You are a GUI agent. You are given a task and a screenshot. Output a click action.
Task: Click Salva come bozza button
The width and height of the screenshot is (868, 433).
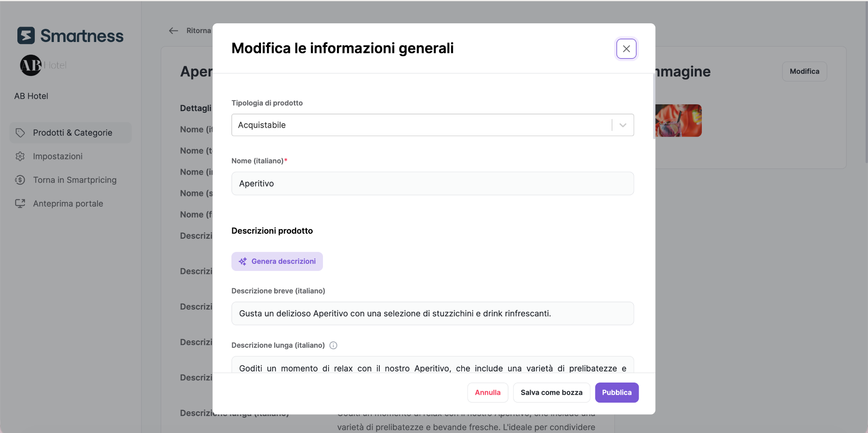click(x=551, y=393)
